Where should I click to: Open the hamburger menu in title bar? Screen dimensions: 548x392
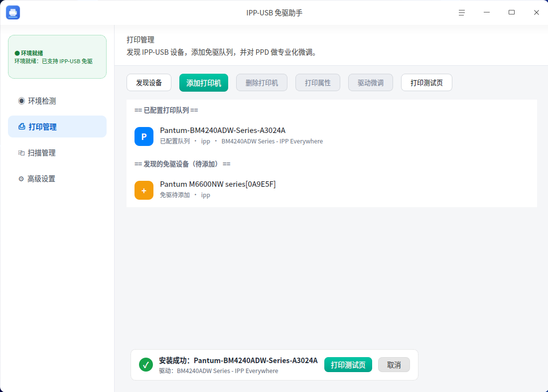click(x=462, y=12)
